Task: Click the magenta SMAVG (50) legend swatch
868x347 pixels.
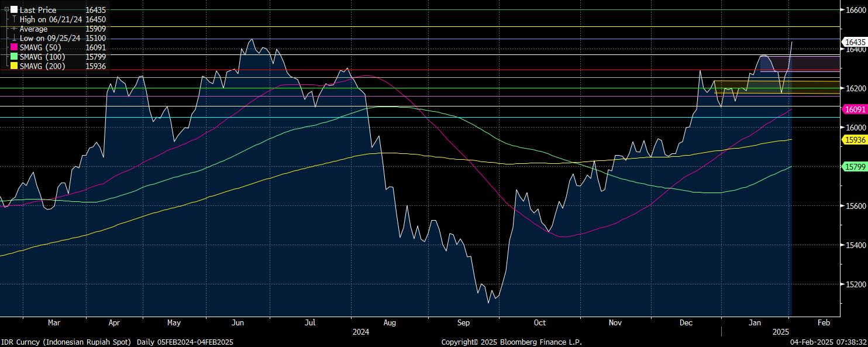Action: tap(14, 47)
